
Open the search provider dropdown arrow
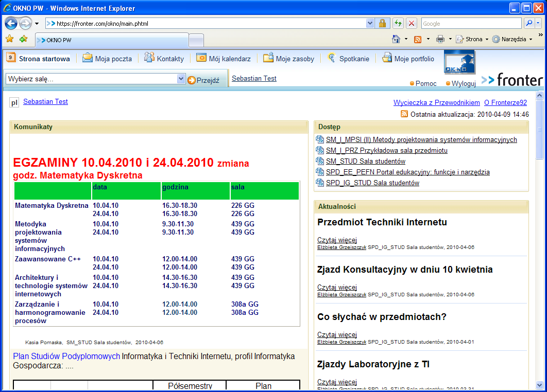[x=538, y=23]
